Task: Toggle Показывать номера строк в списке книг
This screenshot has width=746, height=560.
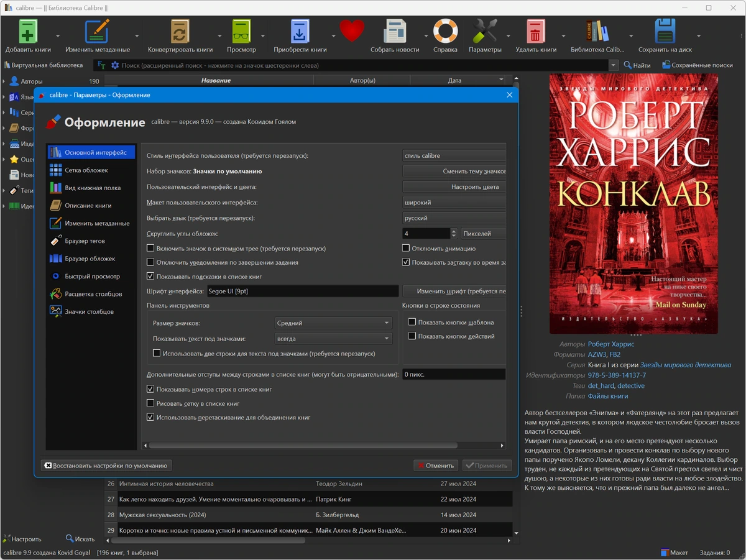Action: [x=150, y=389]
